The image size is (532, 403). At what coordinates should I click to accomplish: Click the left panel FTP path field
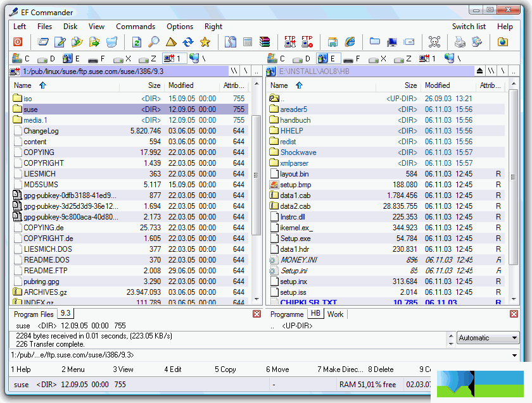(x=125, y=71)
